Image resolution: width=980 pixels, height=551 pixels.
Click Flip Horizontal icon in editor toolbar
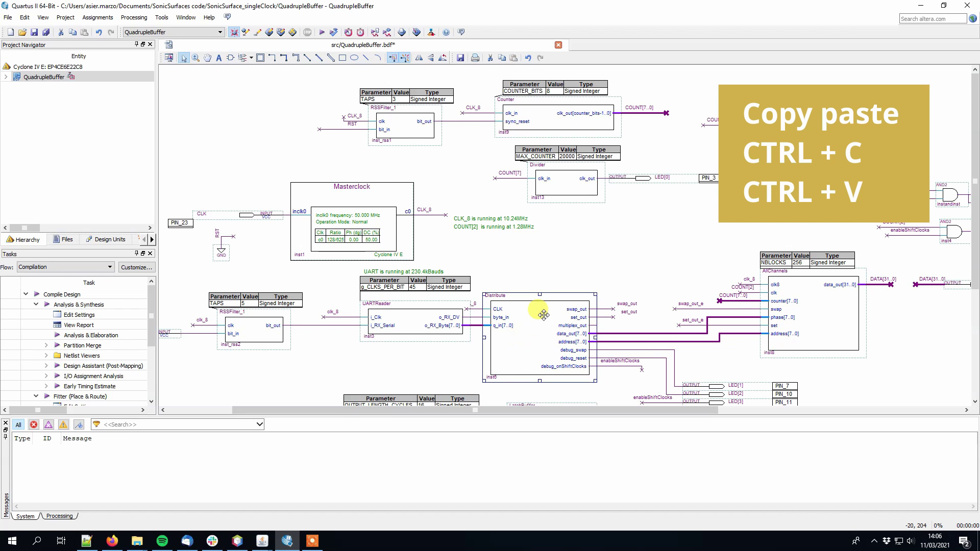coord(419,58)
